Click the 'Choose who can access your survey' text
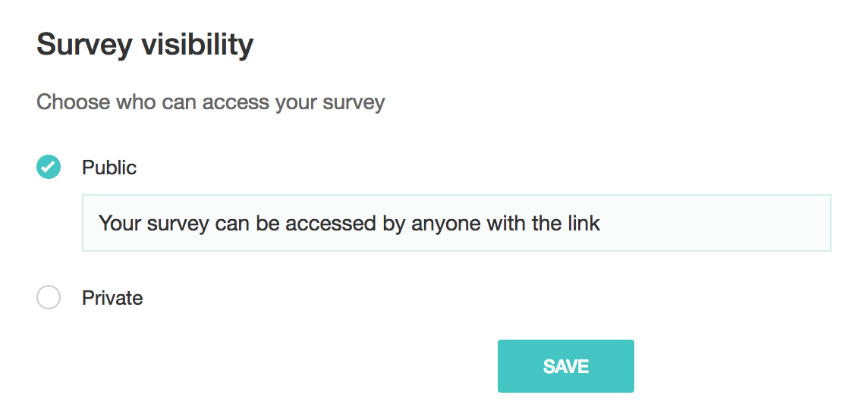 (211, 102)
